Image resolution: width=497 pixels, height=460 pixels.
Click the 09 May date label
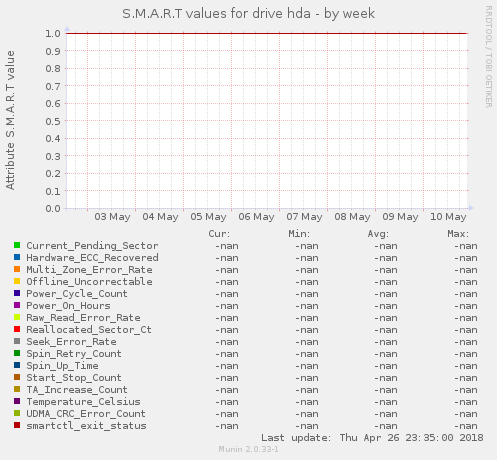click(400, 217)
